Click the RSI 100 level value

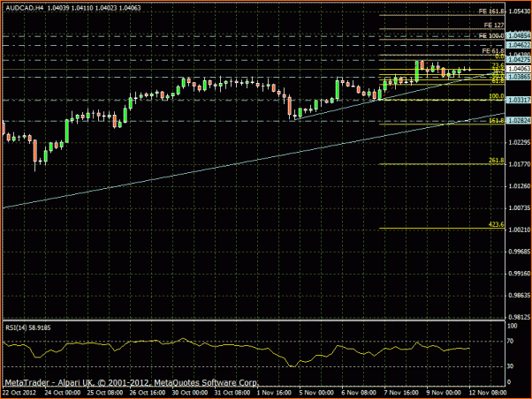point(512,326)
